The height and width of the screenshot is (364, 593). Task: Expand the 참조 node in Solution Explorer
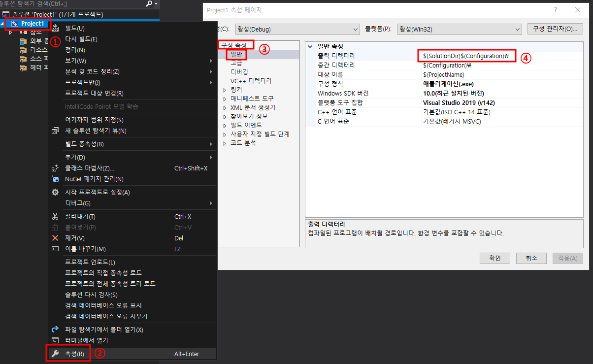(x=10, y=32)
